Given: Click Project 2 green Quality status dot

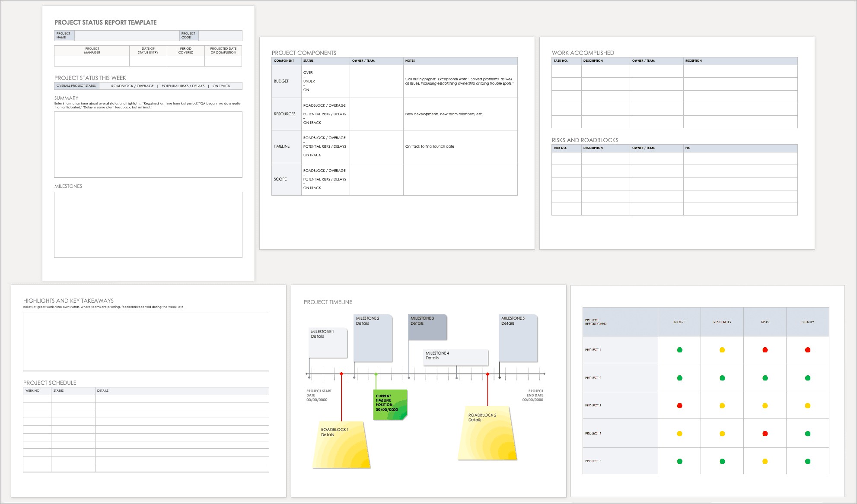Looking at the screenshot, I should pyautogui.click(x=808, y=378).
